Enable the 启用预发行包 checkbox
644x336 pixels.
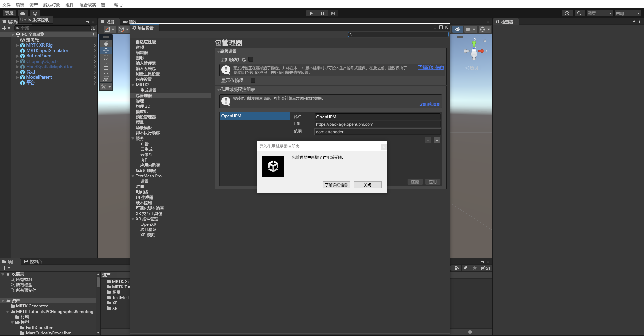[x=251, y=59]
